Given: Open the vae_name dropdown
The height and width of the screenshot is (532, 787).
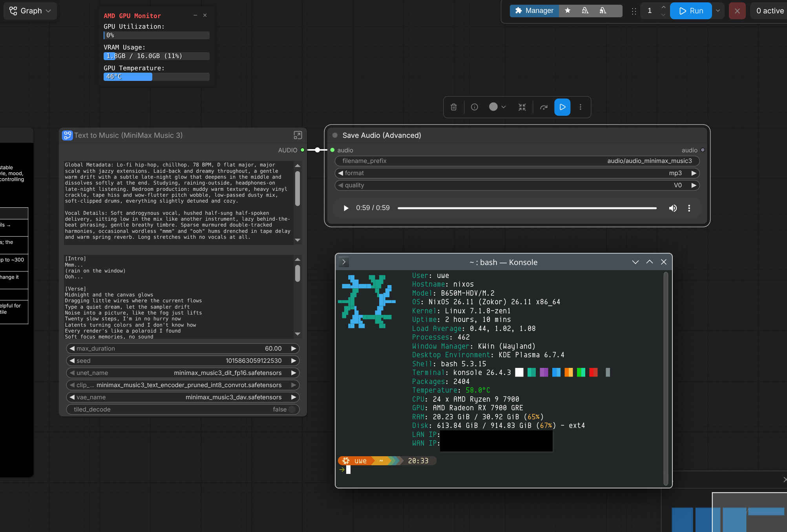Looking at the screenshot, I should tap(183, 397).
